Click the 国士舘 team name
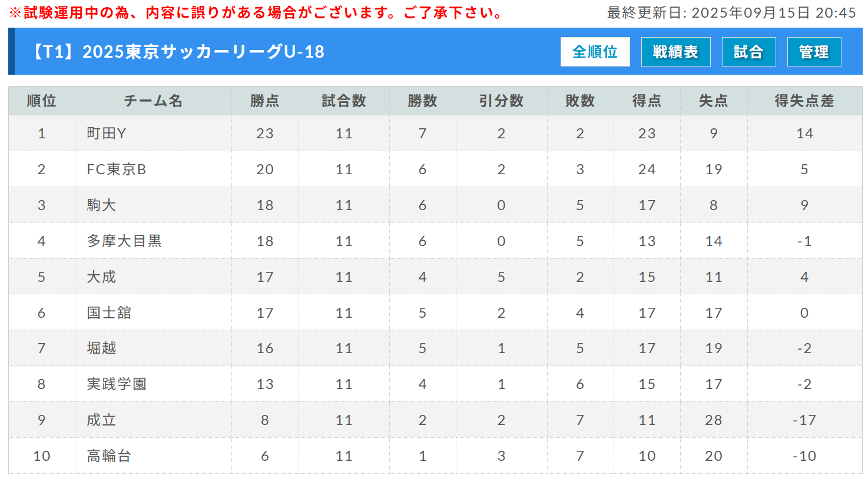The image size is (868, 482). (109, 313)
